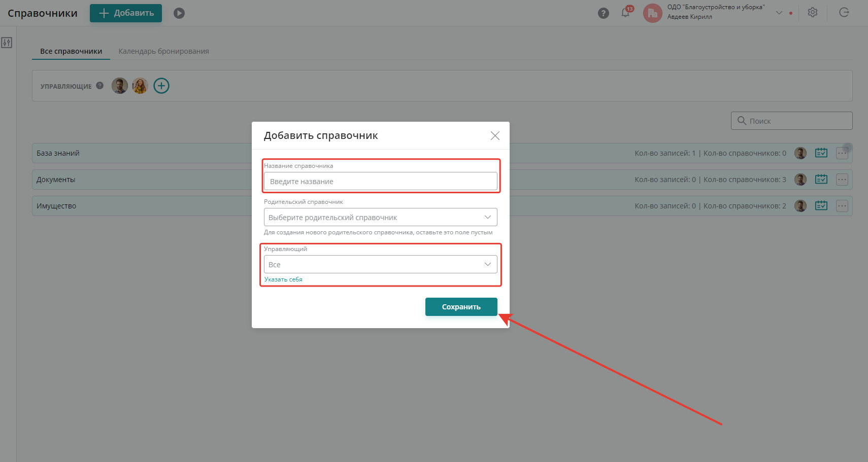The height and width of the screenshot is (462, 868).
Task: Open more options menu for База знаний
Action: pos(842,153)
